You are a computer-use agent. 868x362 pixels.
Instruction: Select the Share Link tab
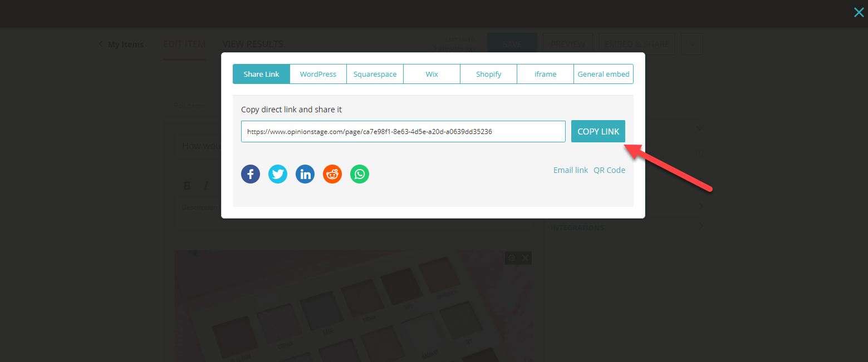pos(261,74)
